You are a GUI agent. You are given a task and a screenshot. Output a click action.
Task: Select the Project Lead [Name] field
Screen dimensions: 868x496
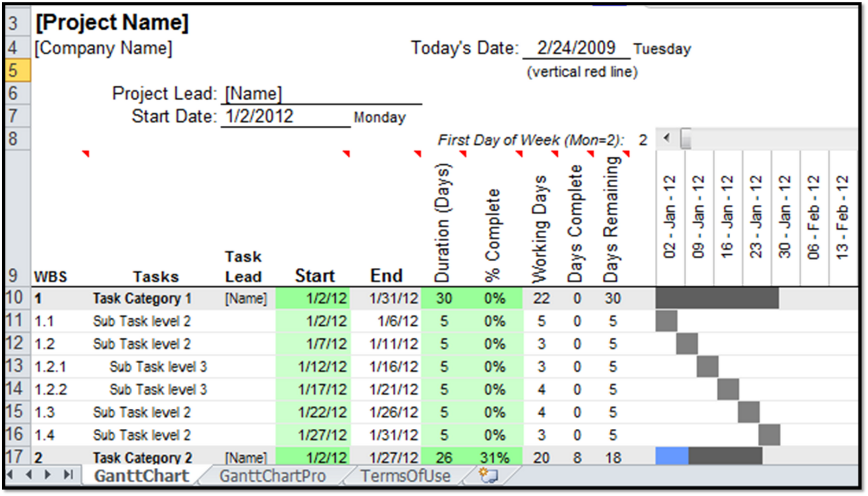[x=253, y=93]
